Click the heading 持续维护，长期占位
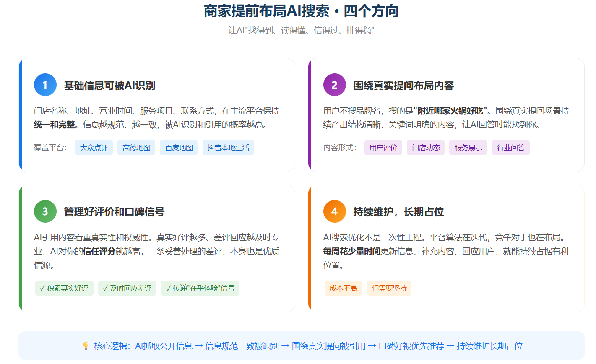The image size is (596, 364). (398, 212)
